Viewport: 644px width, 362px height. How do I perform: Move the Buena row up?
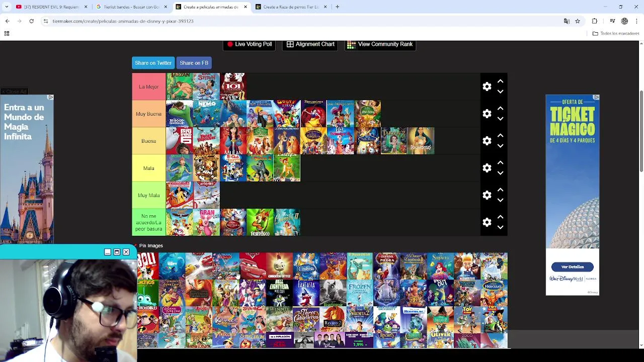[x=500, y=135]
